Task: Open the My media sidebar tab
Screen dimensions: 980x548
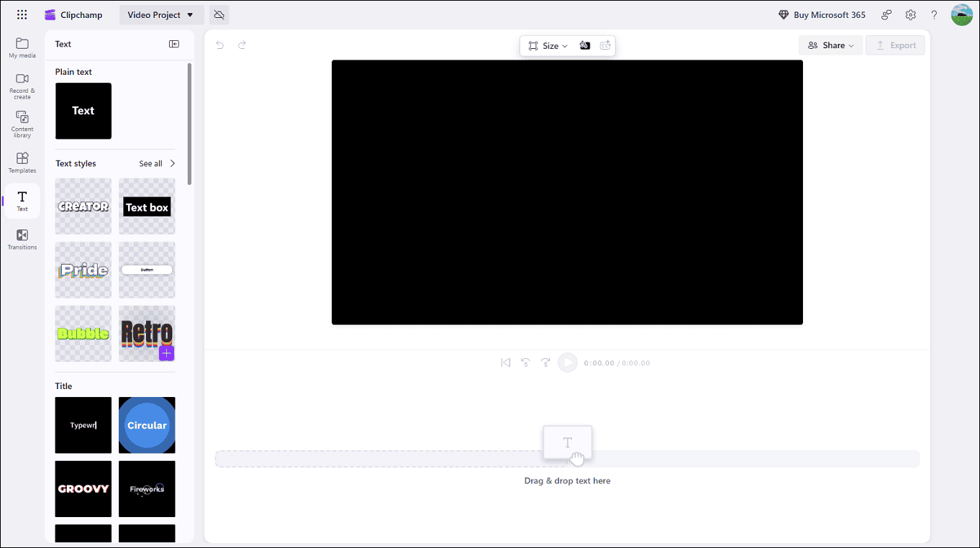Action: [22, 47]
